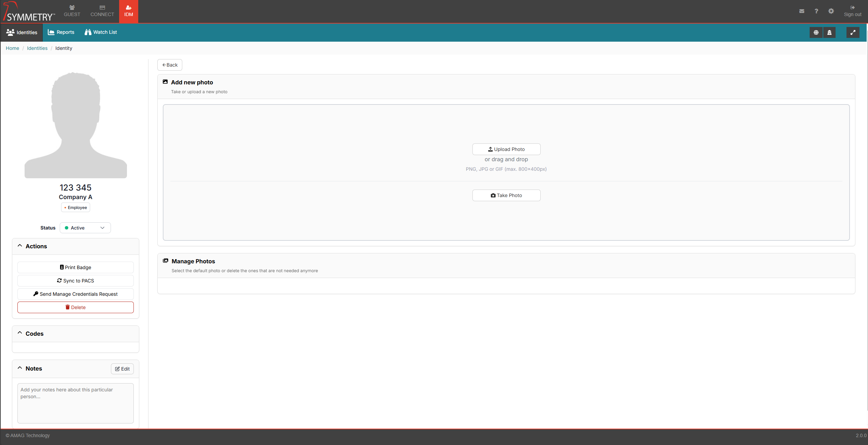
Task: Open the CONNECT module
Action: (102, 11)
